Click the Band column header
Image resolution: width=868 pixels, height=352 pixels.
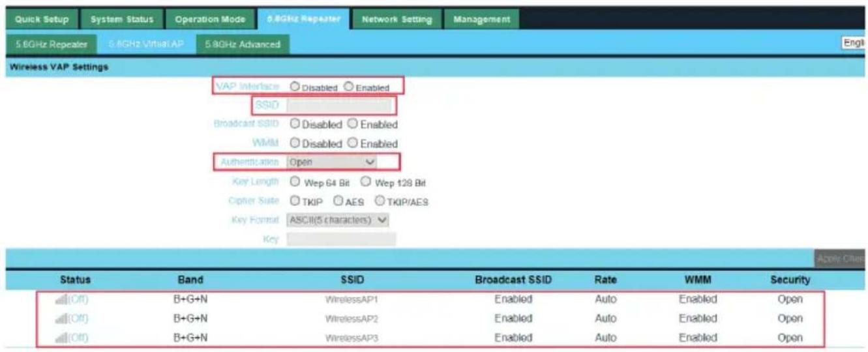coord(190,280)
